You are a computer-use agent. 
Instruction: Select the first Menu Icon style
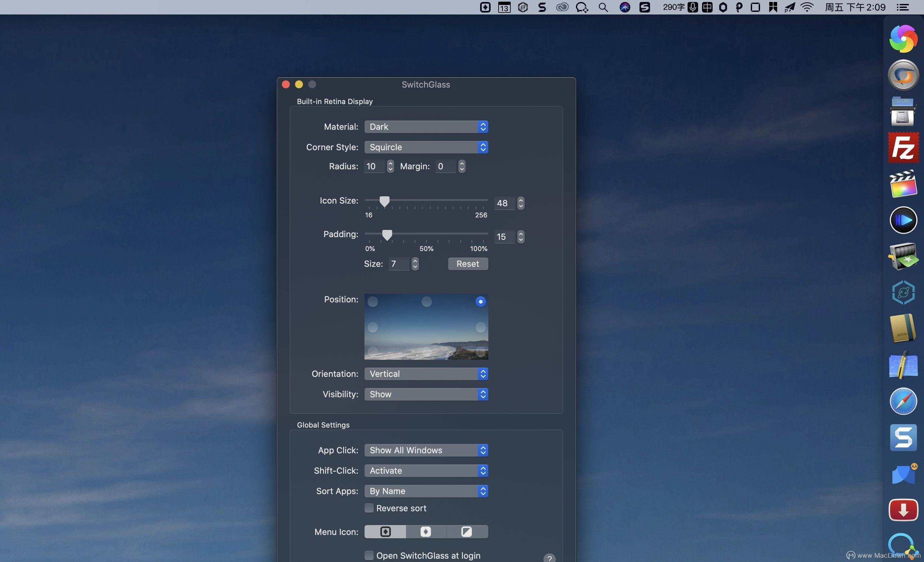[x=385, y=532]
